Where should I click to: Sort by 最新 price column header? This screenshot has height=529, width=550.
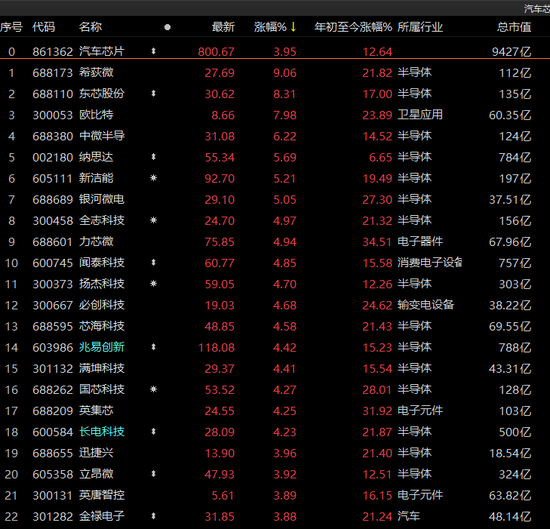[223, 27]
